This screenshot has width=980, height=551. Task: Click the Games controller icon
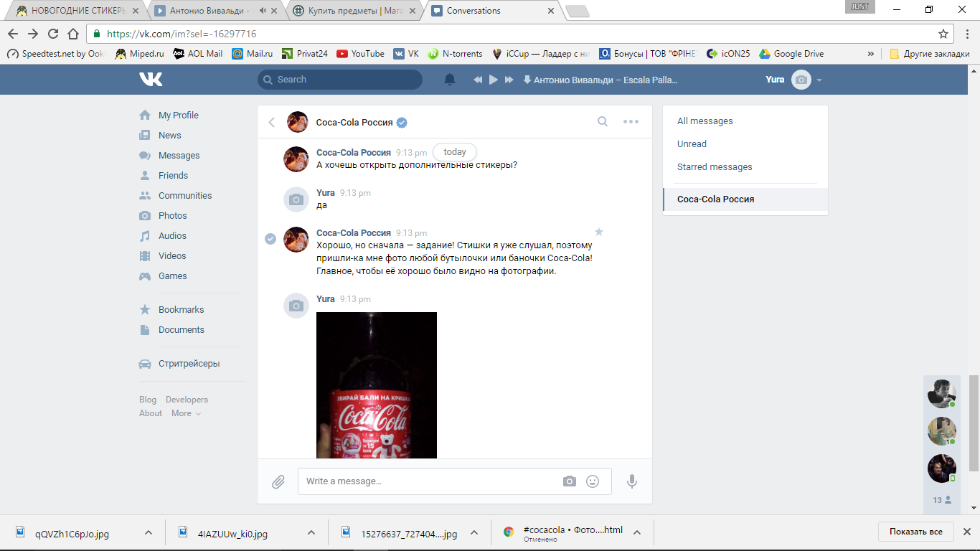[x=145, y=275]
